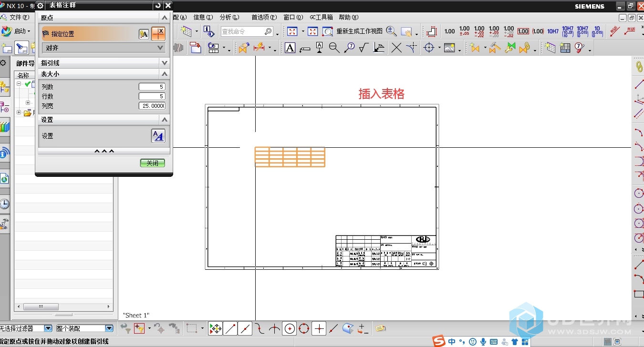Click the origin tool icon beside 指定位置

point(144,34)
